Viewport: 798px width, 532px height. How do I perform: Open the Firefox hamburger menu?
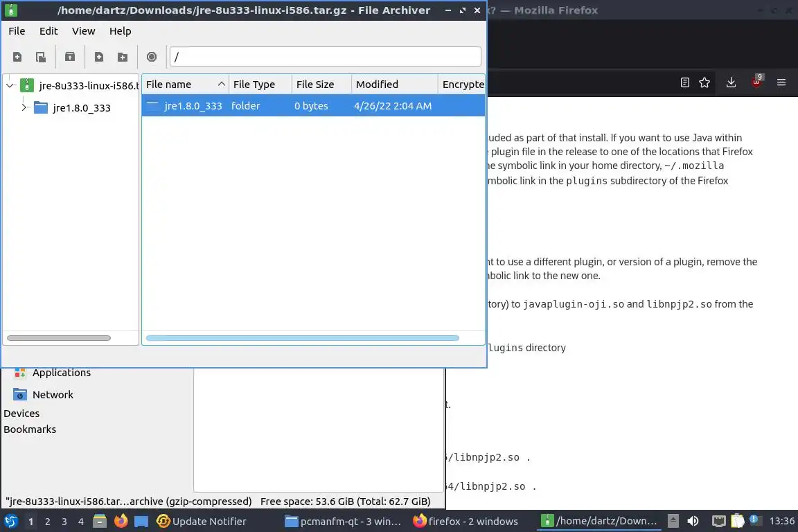tap(781, 82)
